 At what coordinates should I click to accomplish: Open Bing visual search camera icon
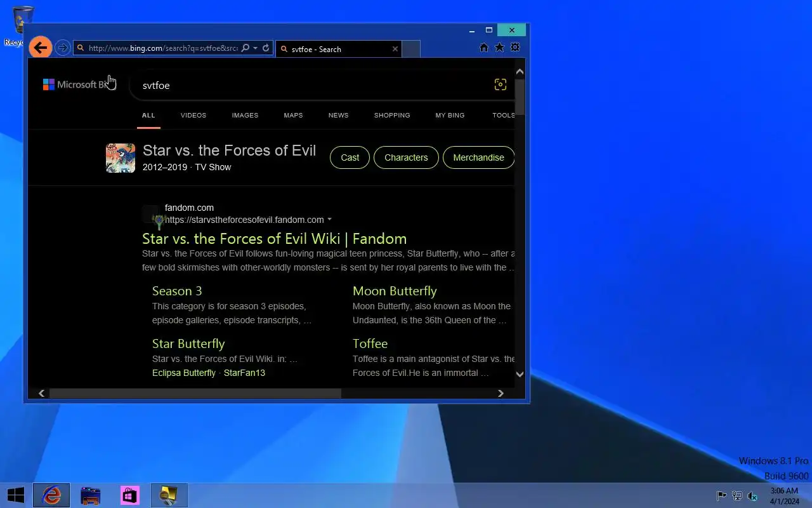coord(501,85)
